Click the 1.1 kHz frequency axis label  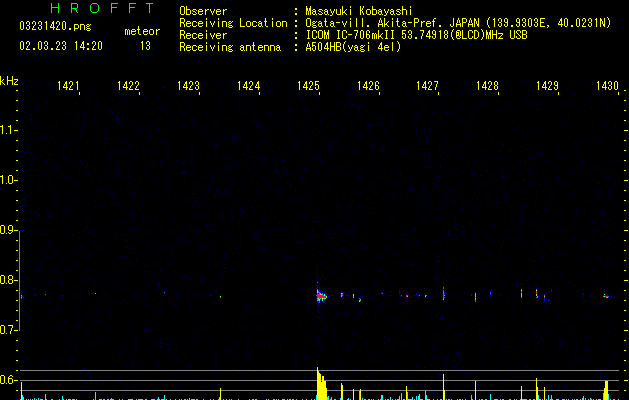pyautogui.click(x=8, y=130)
